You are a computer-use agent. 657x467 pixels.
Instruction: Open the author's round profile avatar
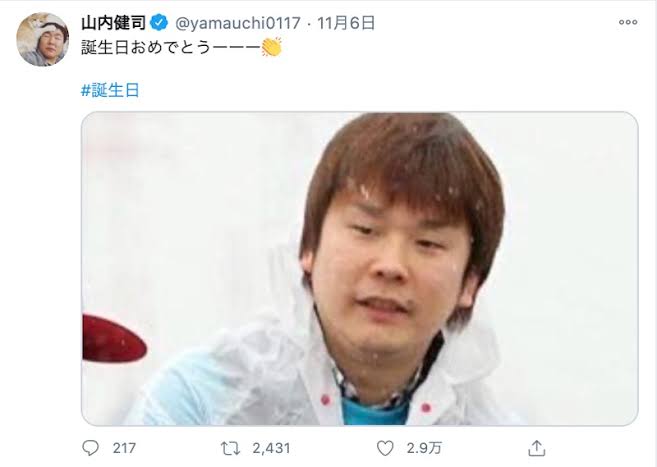(x=43, y=39)
